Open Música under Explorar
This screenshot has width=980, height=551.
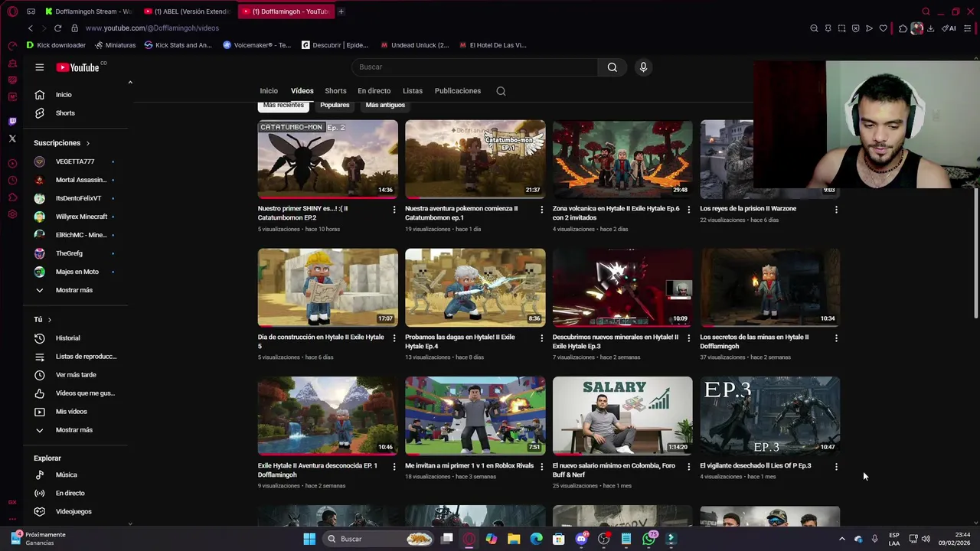point(77,475)
